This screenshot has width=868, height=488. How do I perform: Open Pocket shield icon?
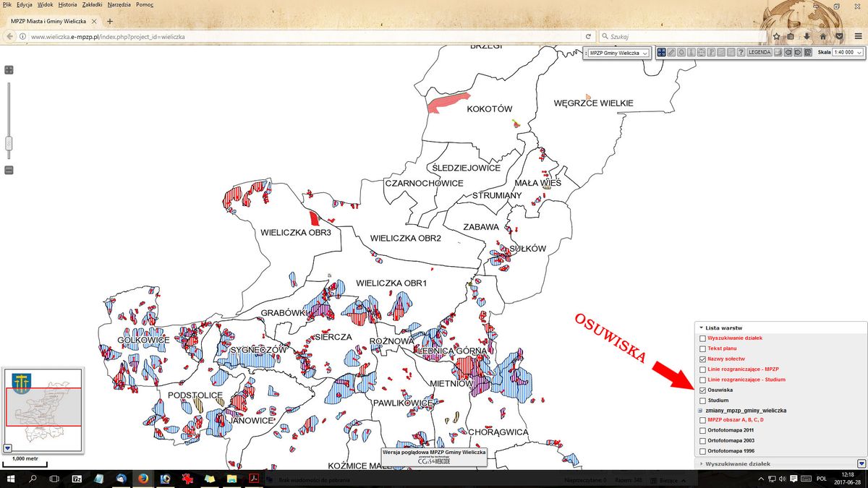point(839,36)
